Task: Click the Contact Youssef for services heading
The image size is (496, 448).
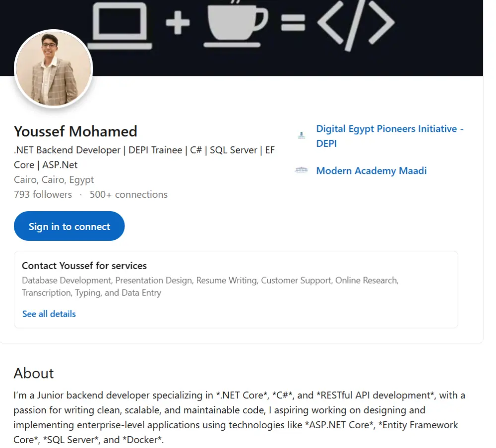Action: (84, 266)
